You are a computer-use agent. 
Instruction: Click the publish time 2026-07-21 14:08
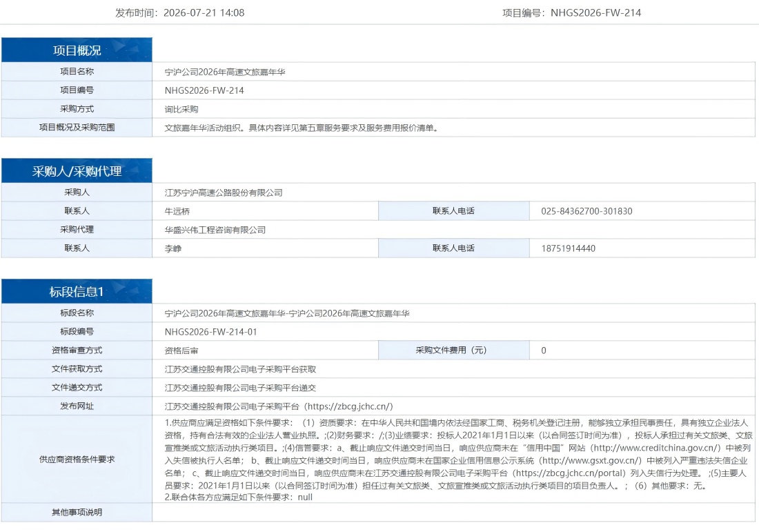204,13
